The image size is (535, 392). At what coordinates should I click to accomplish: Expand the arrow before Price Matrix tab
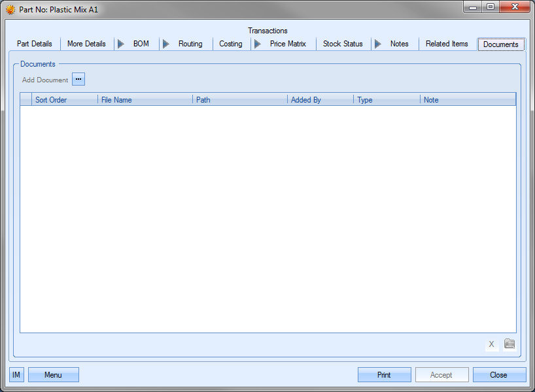pyautogui.click(x=258, y=44)
